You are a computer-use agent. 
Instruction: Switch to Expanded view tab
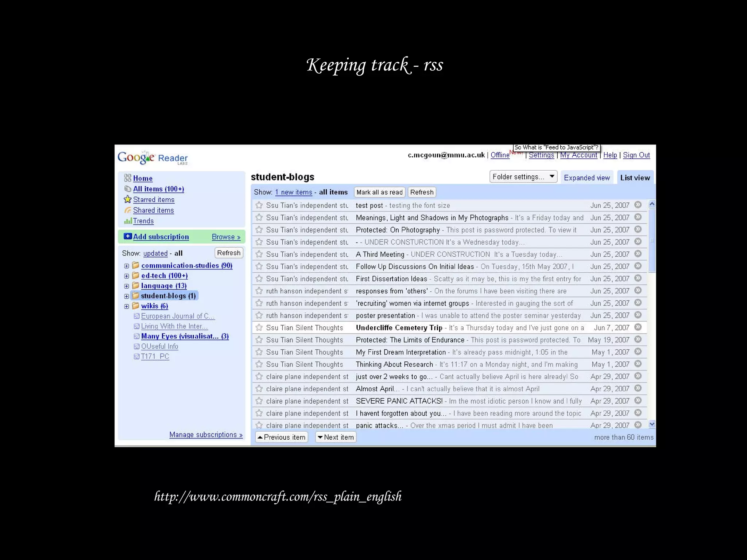[587, 178]
